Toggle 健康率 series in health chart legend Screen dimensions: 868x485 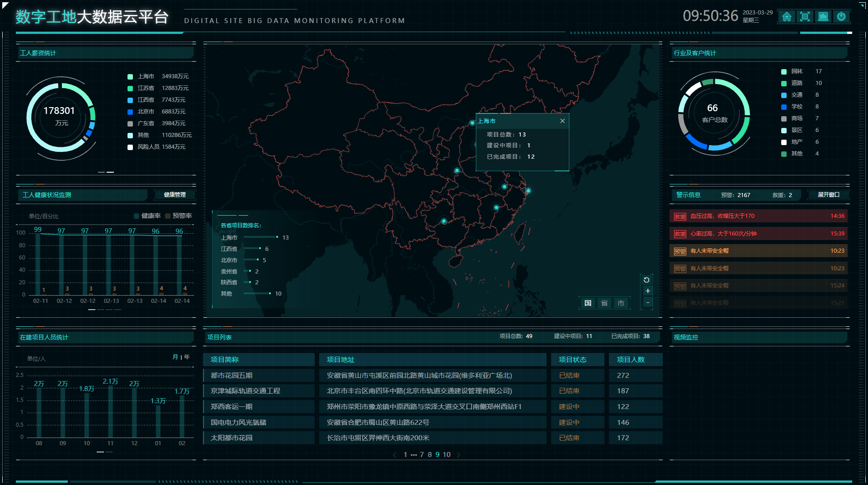[147, 216]
